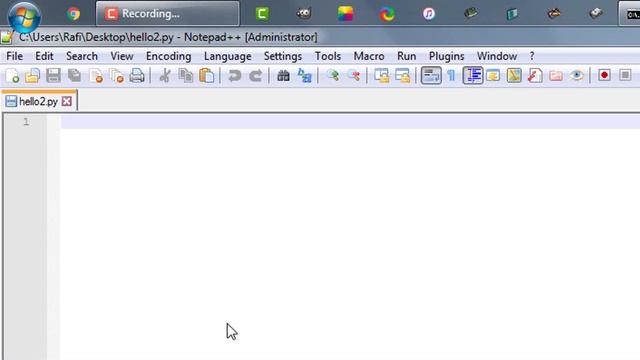Redo action arrow icon
The height and width of the screenshot is (360, 640).
(x=256, y=76)
